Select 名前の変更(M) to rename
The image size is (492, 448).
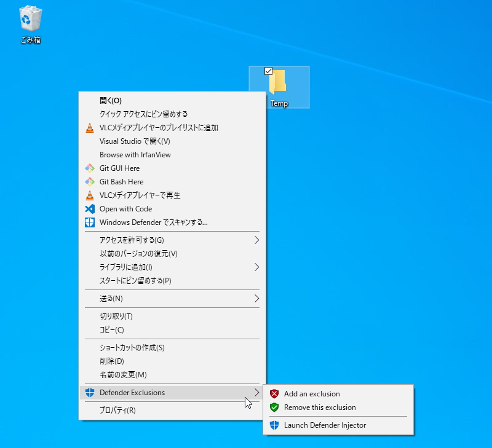click(172, 375)
